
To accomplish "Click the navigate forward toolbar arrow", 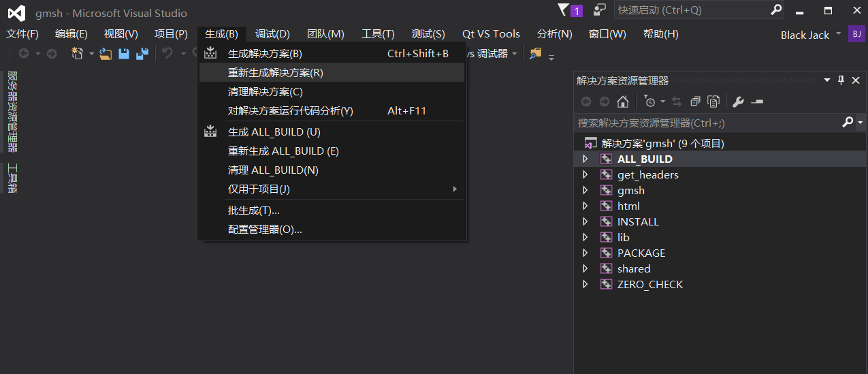I will point(52,53).
